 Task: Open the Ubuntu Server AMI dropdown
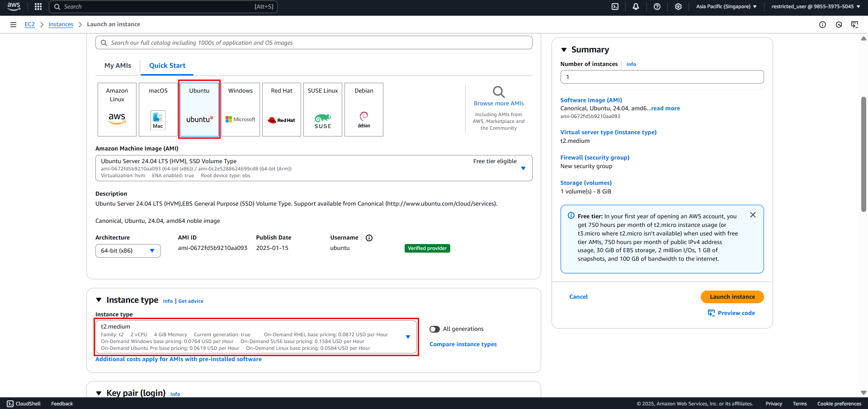pos(314,168)
